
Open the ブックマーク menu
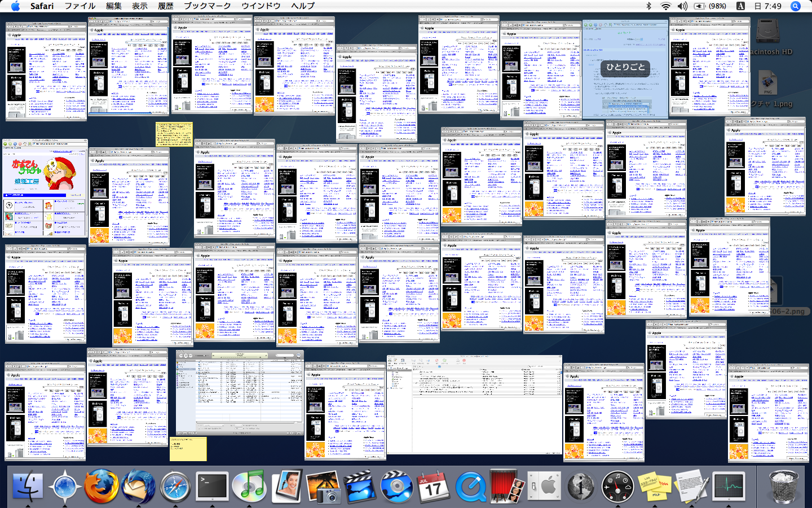208,6
